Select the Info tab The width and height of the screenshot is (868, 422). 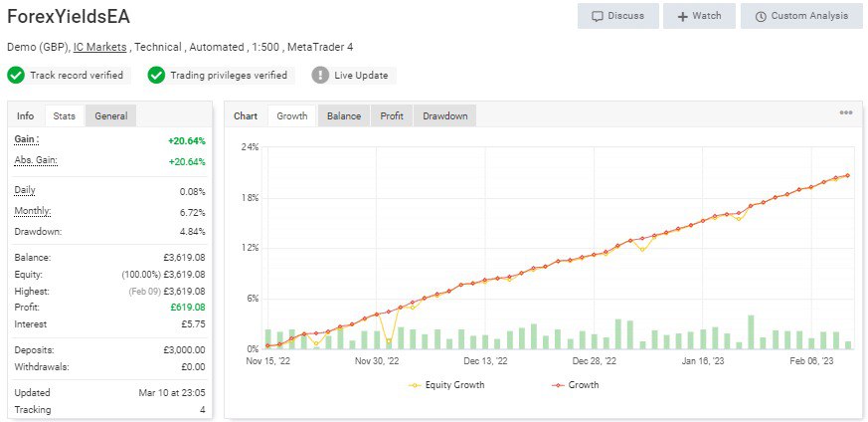[x=26, y=116]
